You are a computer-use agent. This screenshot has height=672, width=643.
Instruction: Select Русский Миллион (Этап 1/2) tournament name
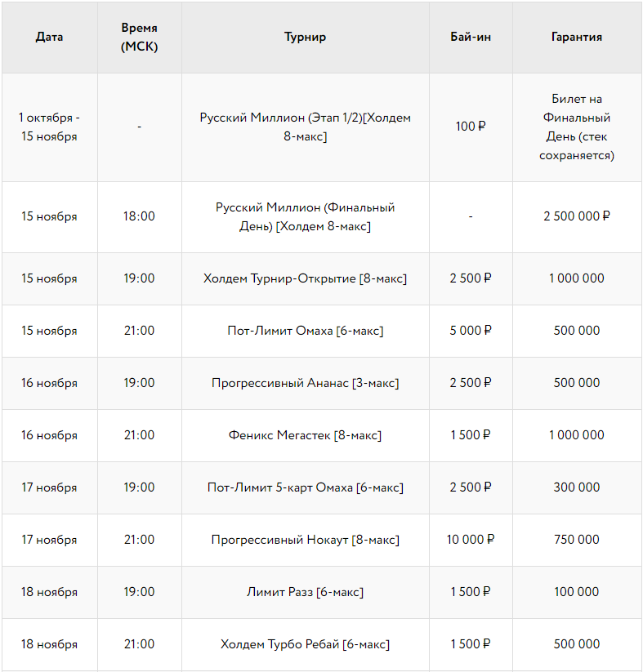[305, 127]
